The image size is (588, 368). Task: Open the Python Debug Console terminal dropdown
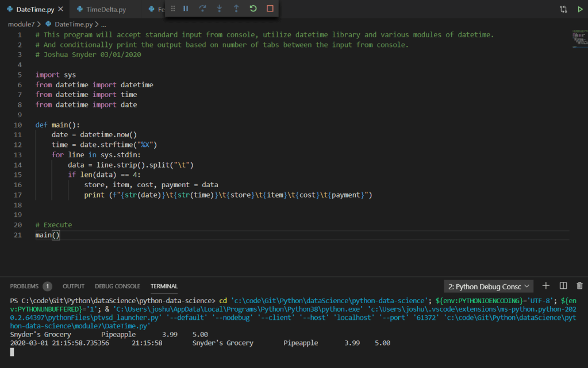(489, 286)
